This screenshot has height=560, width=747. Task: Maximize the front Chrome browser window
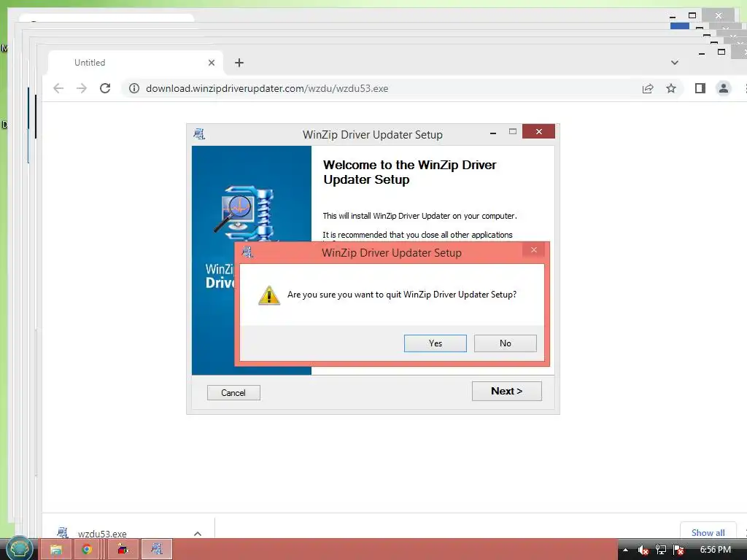click(x=721, y=52)
